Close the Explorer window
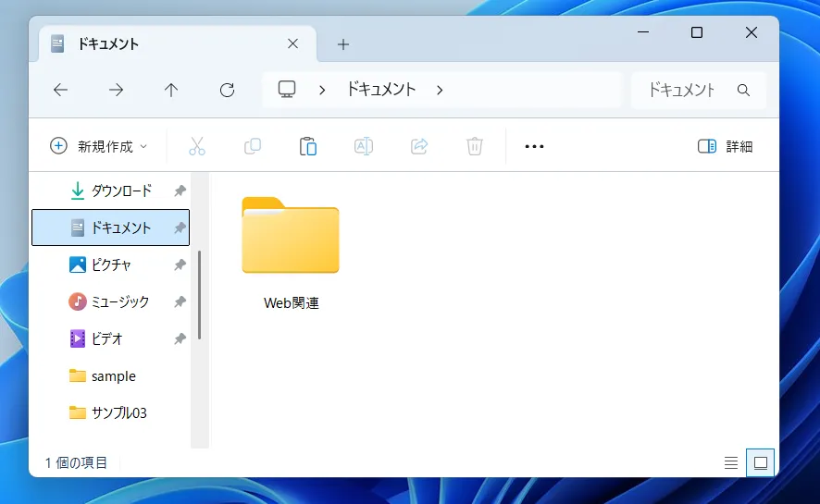Screen dimensions: 820x504 [751, 32]
